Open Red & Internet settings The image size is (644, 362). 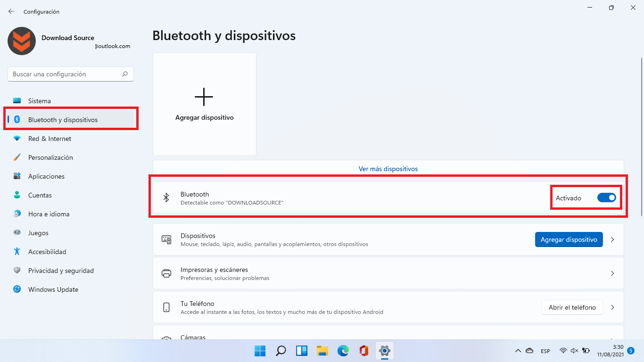(71, 139)
